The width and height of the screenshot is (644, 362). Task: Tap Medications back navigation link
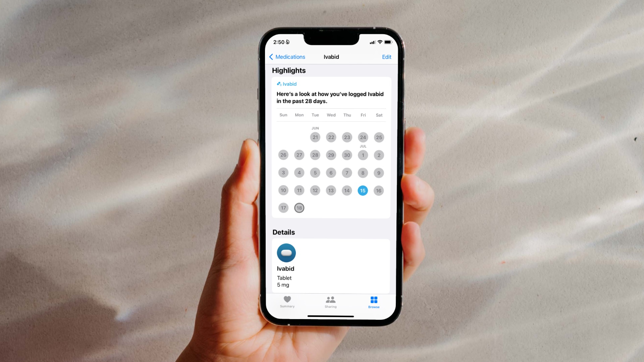pos(287,57)
